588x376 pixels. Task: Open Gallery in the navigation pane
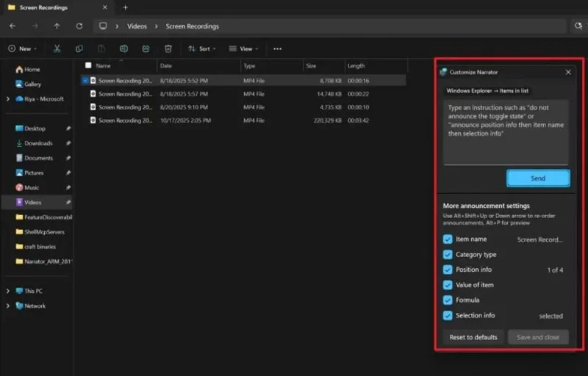[x=28, y=84]
